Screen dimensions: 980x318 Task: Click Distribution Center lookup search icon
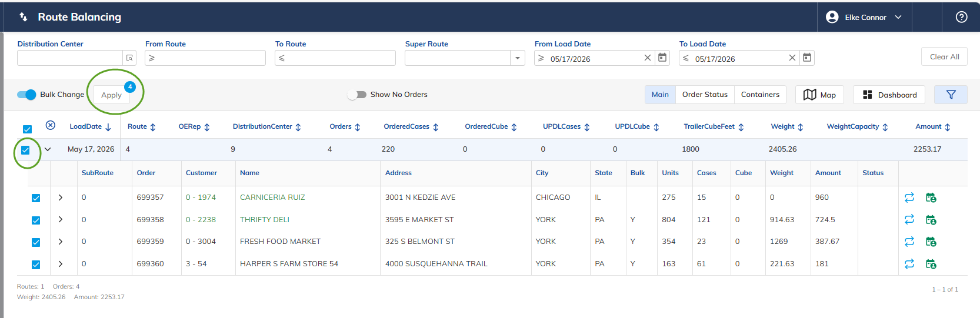point(129,58)
